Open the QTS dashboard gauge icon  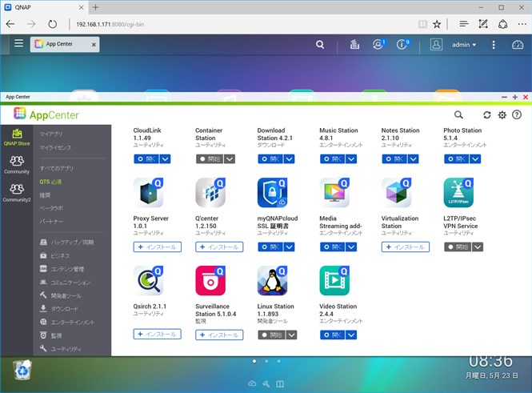tap(518, 45)
